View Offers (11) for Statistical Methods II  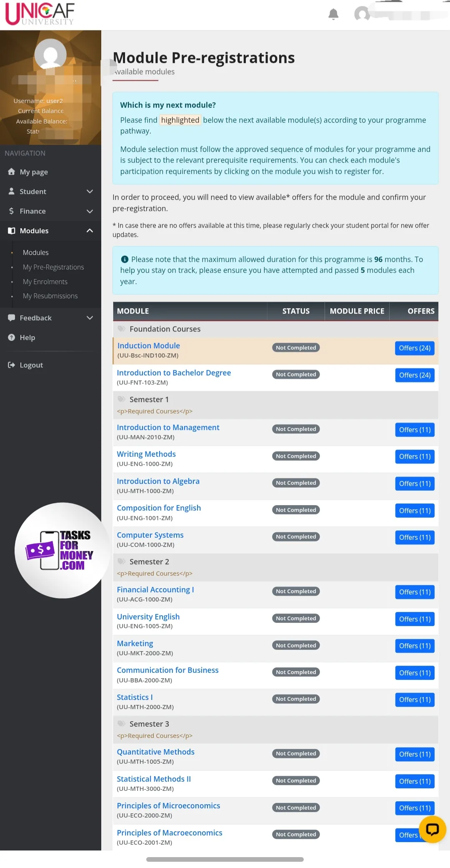pos(415,782)
